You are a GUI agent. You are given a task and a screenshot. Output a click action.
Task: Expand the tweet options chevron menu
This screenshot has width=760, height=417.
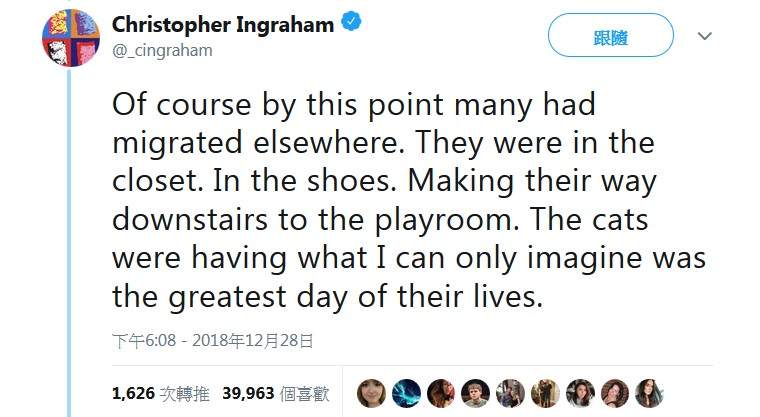[704, 36]
